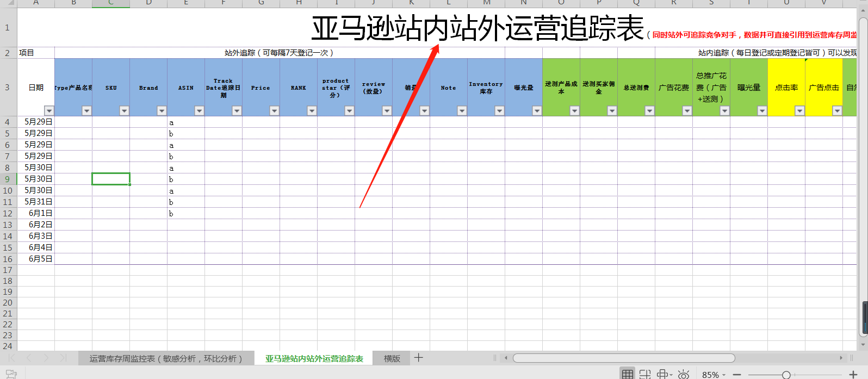Screen dimensions: 868x379
Task: Open filter dropdown for product star column
Action: 349,111
